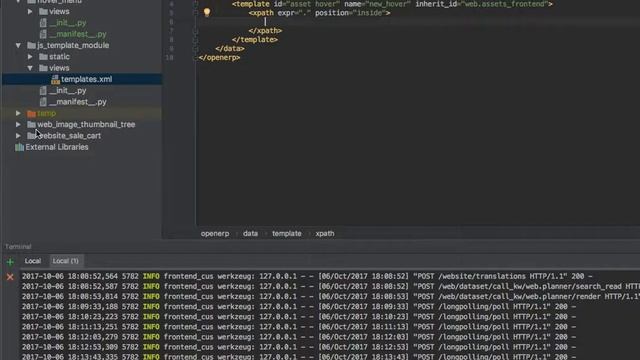The width and height of the screenshot is (640, 360).
Task: Click the static folder icon
Action: click(43, 57)
